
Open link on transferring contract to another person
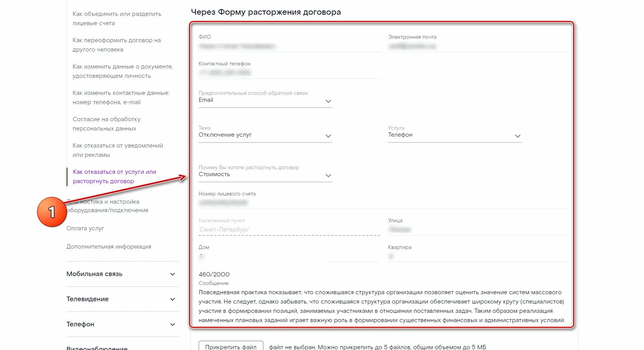[117, 45]
